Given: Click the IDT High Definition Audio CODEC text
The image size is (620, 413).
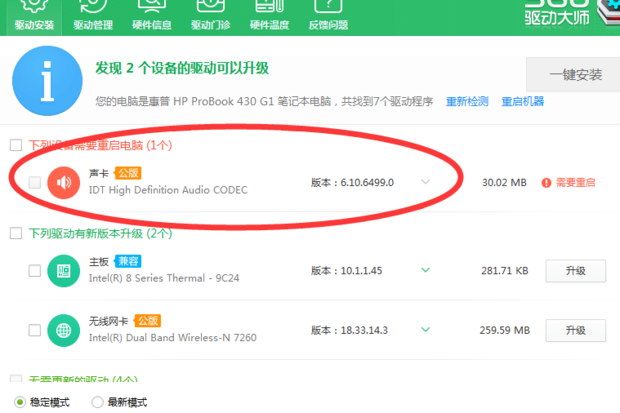Looking at the screenshot, I should (168, 190).
